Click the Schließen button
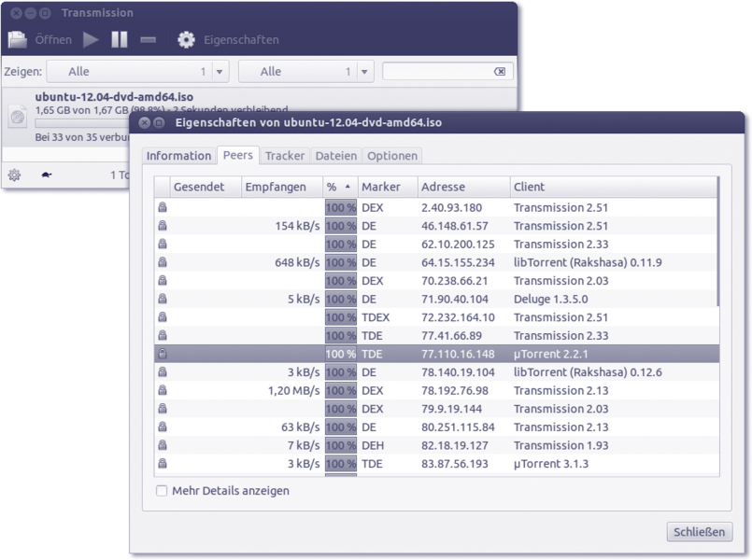Viewport: 752px width, 560px height. [699, 532]
